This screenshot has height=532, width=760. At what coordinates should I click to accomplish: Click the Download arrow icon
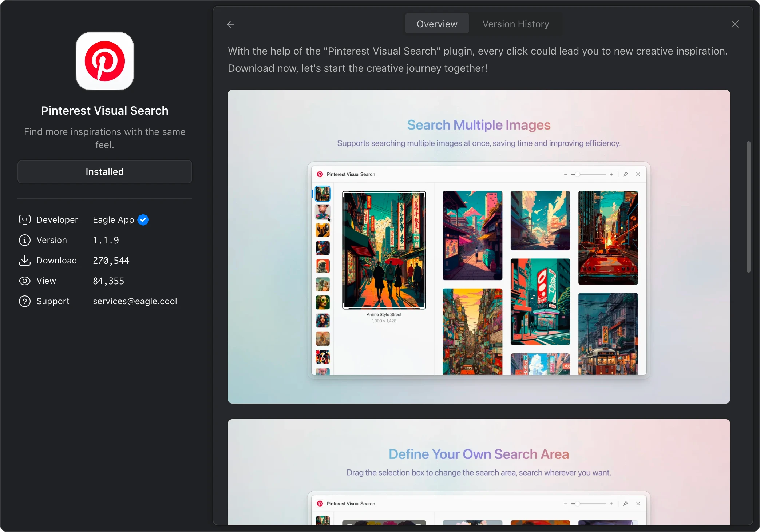point(24,261)
